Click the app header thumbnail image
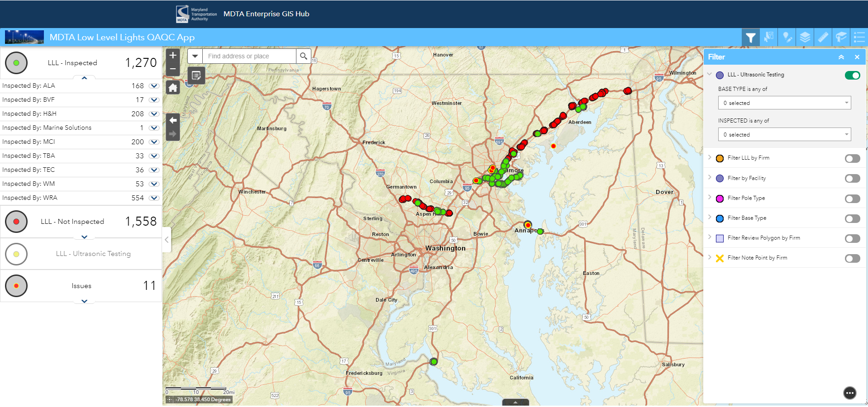The width and height of the screenshot is (868, 407). tap(24, 37)
